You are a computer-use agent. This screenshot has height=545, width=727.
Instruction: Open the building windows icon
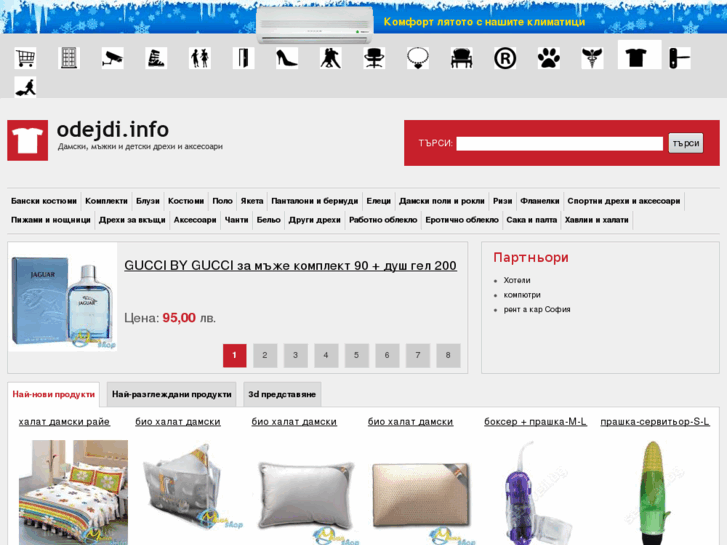click(x=69, y=58)
